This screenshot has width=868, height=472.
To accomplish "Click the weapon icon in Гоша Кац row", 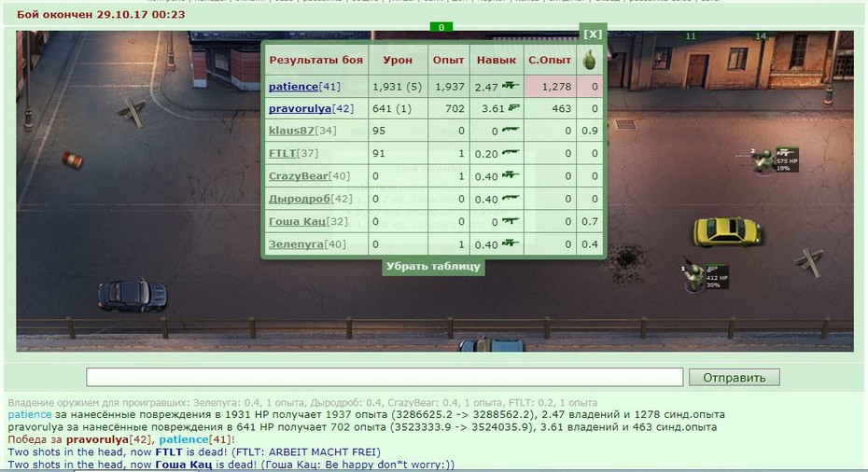I will click(511, 220).
